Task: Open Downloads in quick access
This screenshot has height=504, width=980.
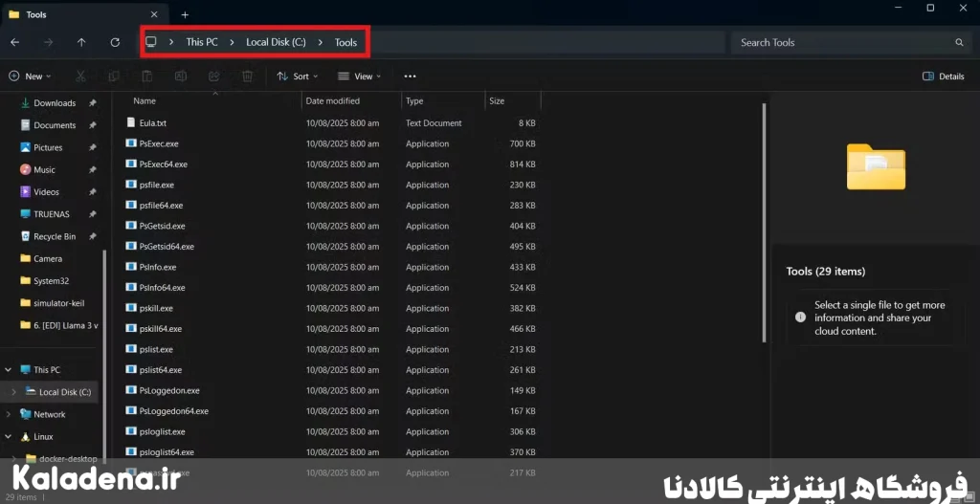Action: point(55,103)
